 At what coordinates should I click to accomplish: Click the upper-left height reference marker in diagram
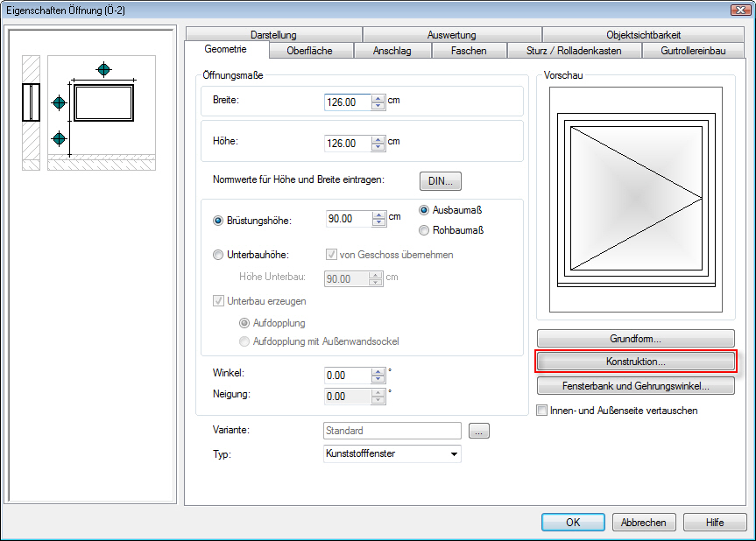(59, 102)
